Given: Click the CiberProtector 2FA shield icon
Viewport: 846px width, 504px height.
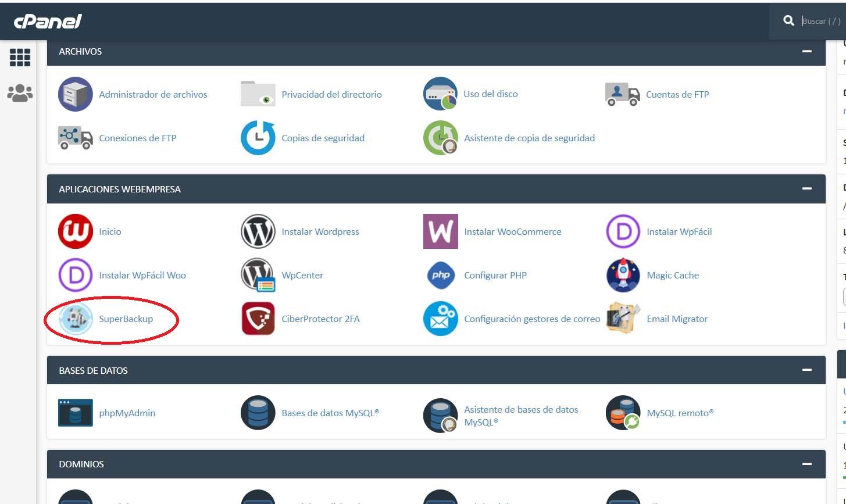Looking at the screenshot, I should point(258,319).
